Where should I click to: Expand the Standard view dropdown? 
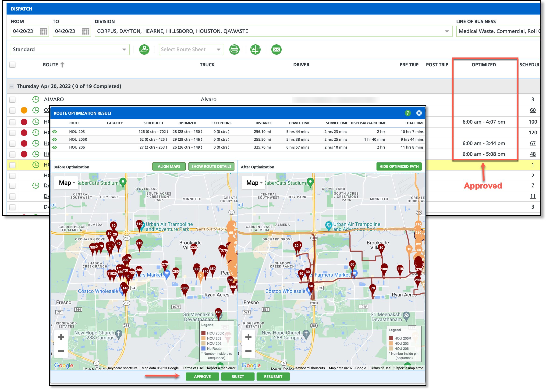(x=124, y=50)
